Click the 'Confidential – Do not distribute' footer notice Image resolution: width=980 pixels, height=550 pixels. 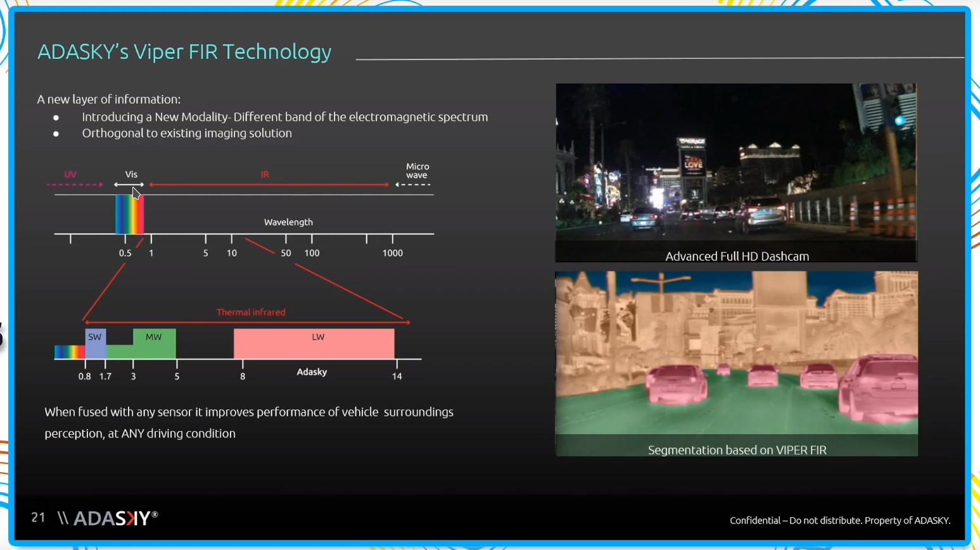pos(840,520)
